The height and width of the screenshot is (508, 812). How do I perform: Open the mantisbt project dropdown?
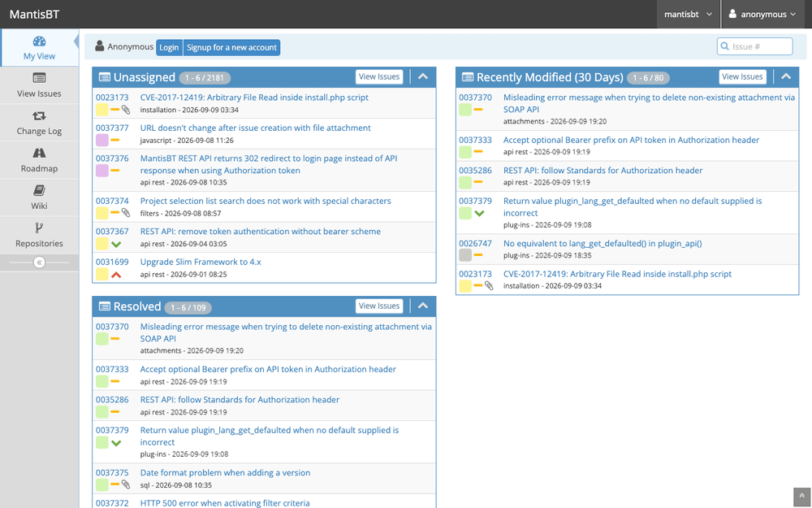(688, 14)
